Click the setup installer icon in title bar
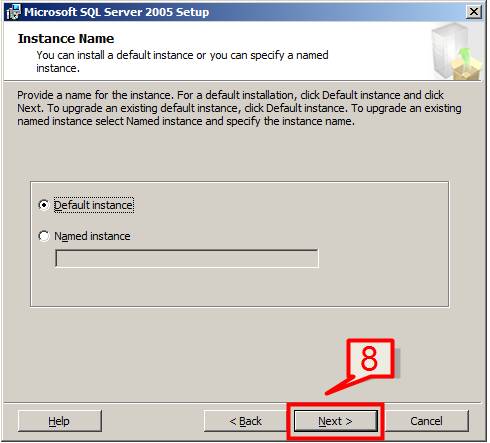490x443 pixels. pyautogui.click(x=13, y=12)
